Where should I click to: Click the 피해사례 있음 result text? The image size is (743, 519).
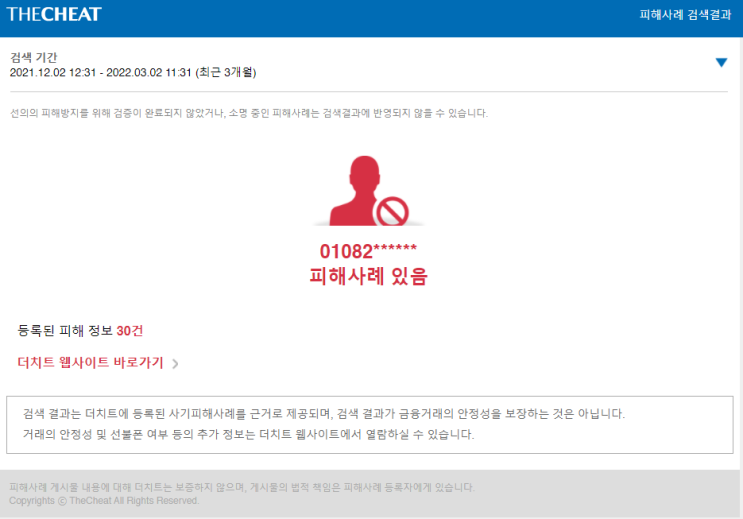coord(368,276)
